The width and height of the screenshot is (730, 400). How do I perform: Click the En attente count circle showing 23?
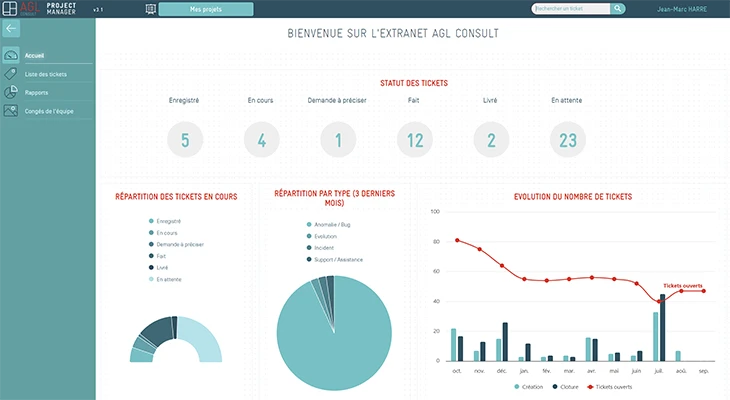tap(568, 140)
